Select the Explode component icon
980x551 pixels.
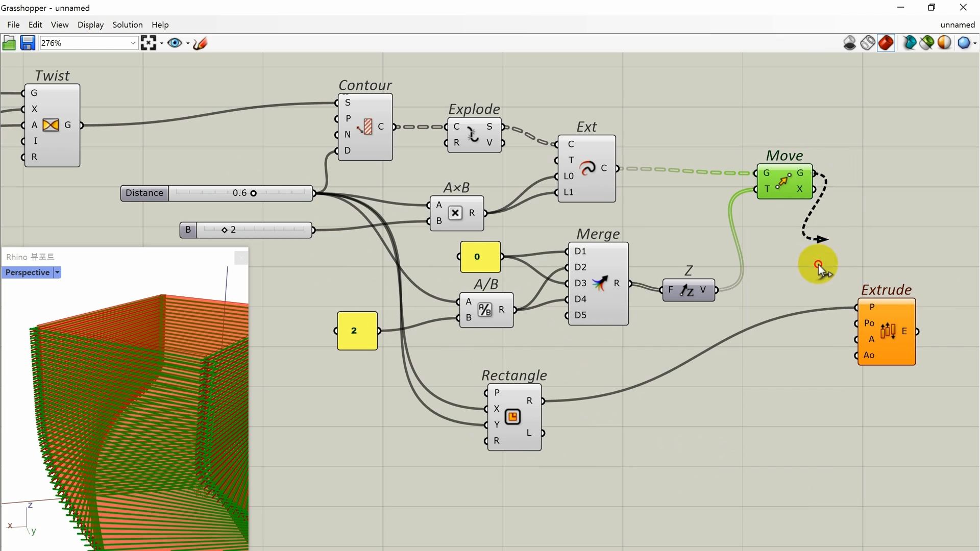click(473, 135)
